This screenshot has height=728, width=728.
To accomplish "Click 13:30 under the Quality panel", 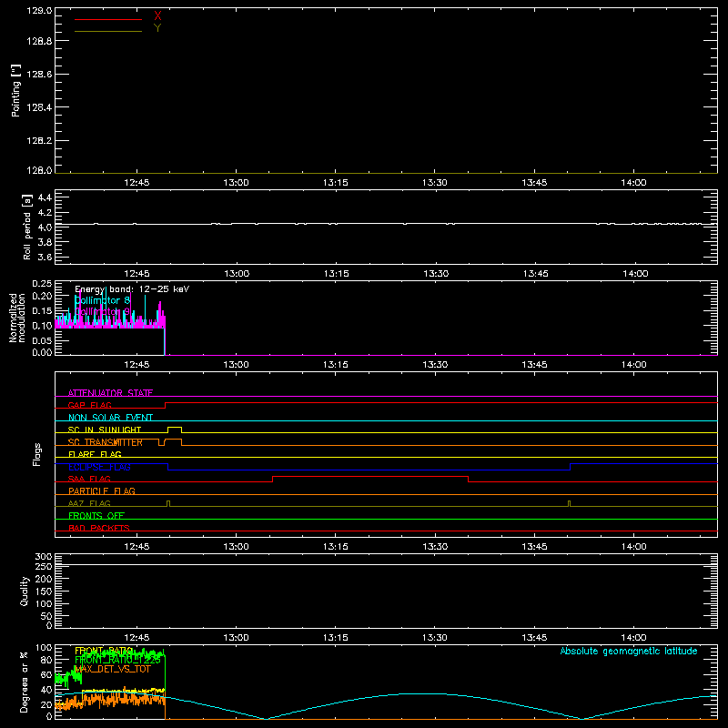I will (435, 638).
